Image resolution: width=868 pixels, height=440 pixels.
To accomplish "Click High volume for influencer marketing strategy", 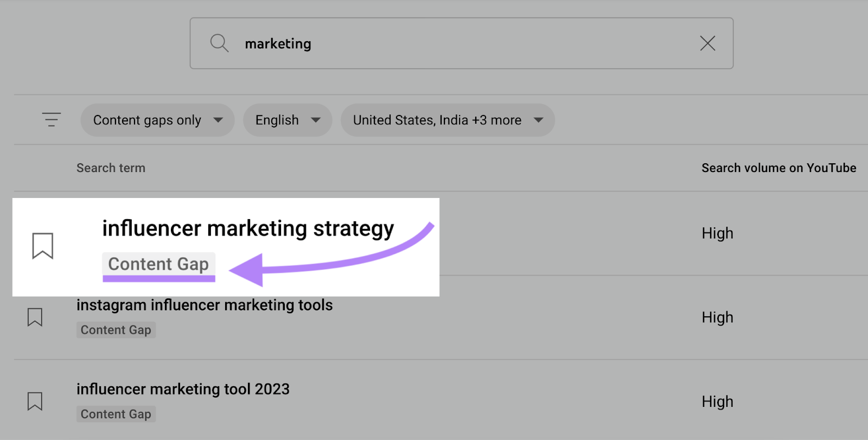I will tap(717, 233).
